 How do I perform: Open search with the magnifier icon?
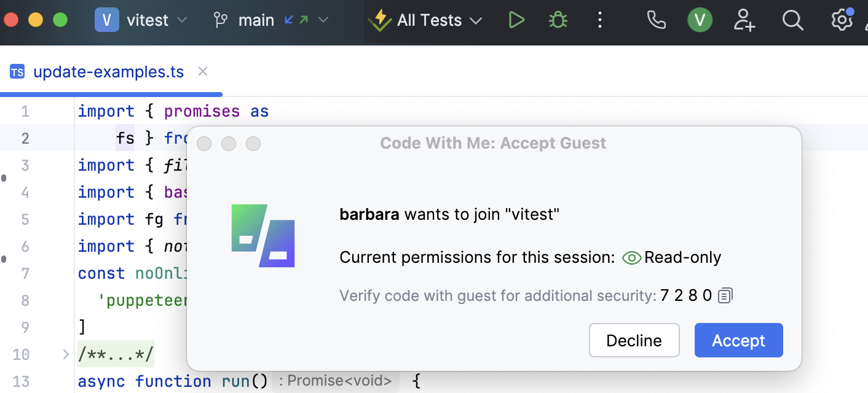(x=793, y=20)
